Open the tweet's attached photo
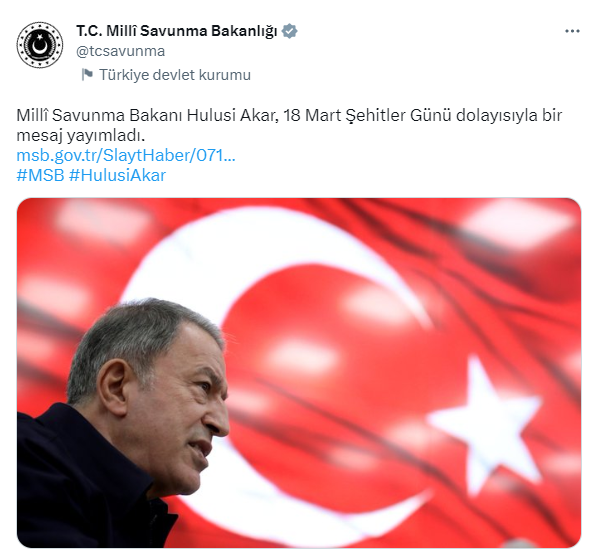Image resolution: width=594 pixels, height=556 pixels. click(x=299, y=373)
